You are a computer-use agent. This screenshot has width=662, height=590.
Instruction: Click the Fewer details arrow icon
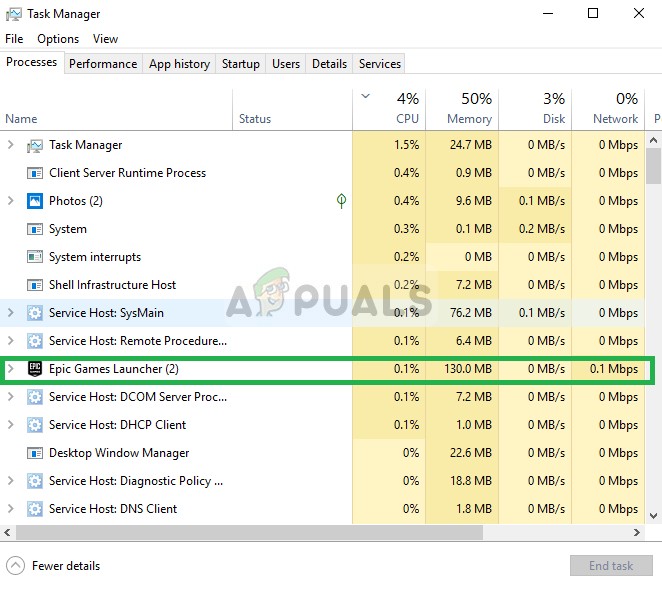pos(16,566)
